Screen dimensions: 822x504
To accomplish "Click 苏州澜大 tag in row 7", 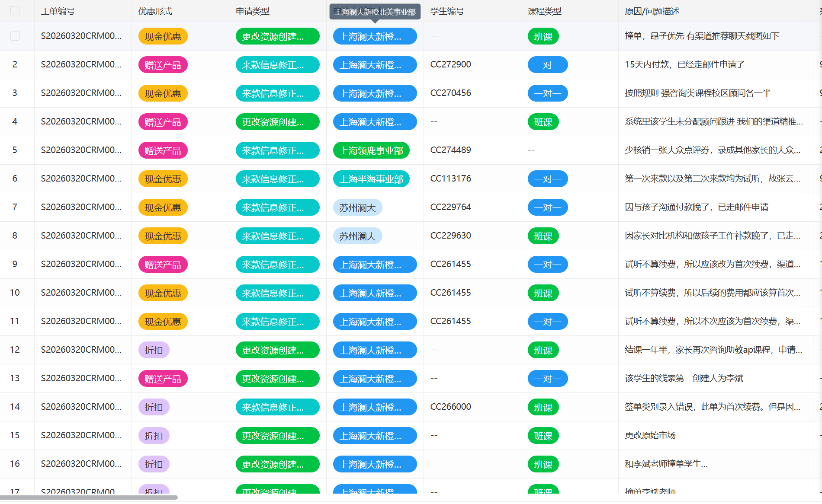I will 357,207.
